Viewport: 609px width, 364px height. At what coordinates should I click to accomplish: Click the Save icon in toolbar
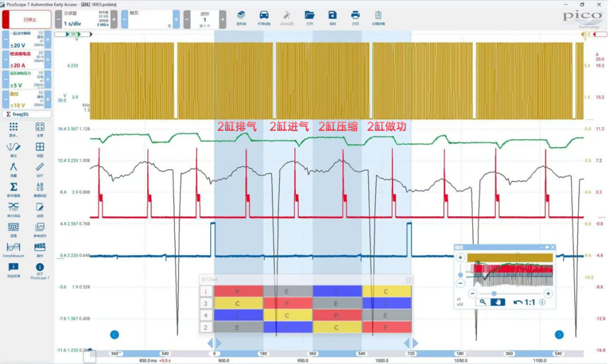(333, 17)
